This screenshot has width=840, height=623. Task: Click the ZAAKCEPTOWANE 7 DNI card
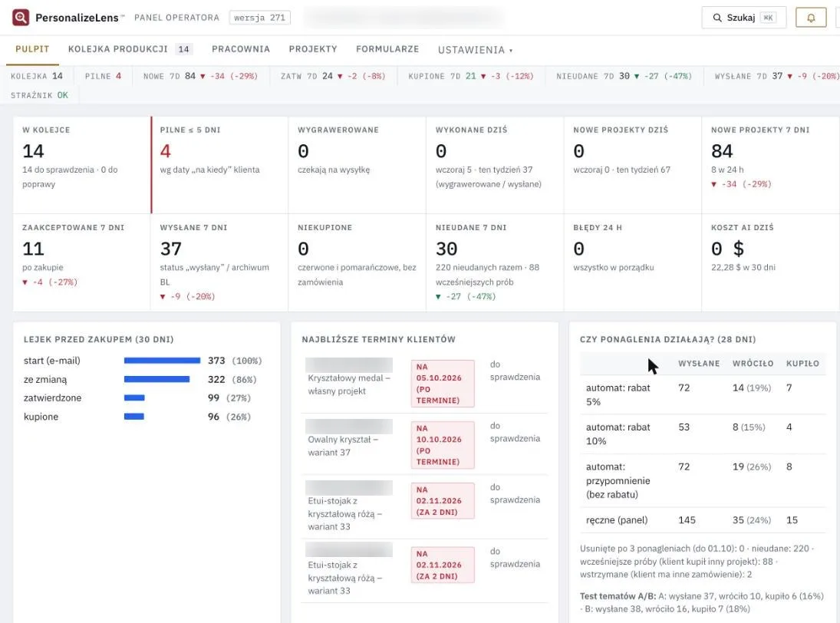click(82, 262)
